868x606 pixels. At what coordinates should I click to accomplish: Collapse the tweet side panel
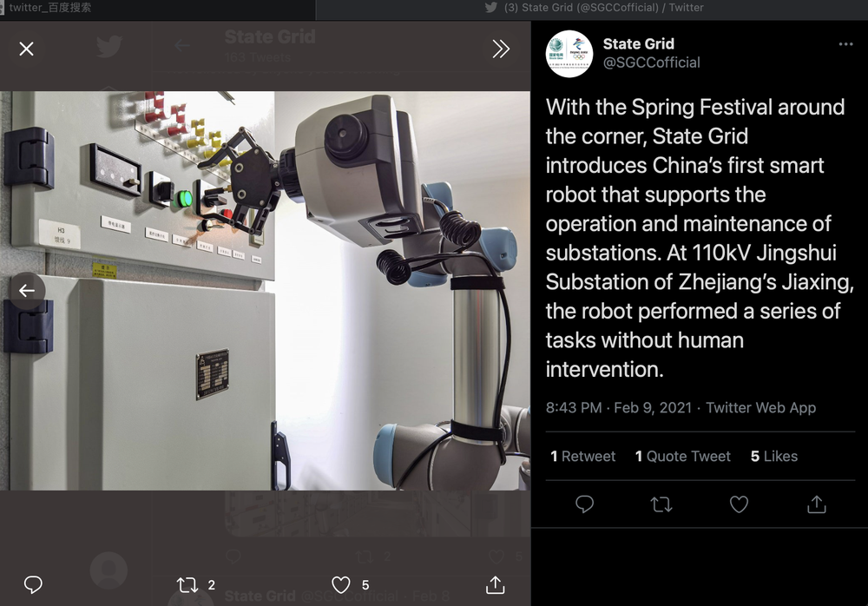[501, 49]
